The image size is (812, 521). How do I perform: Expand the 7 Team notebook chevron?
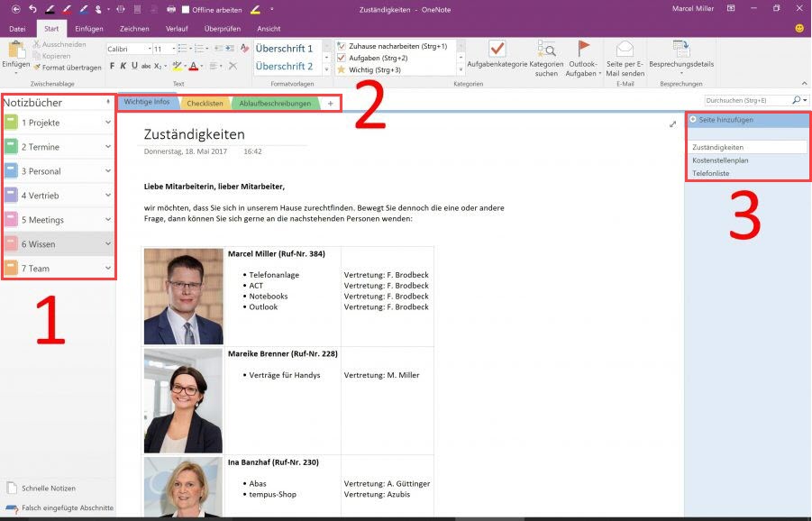(x=108, y=268)
